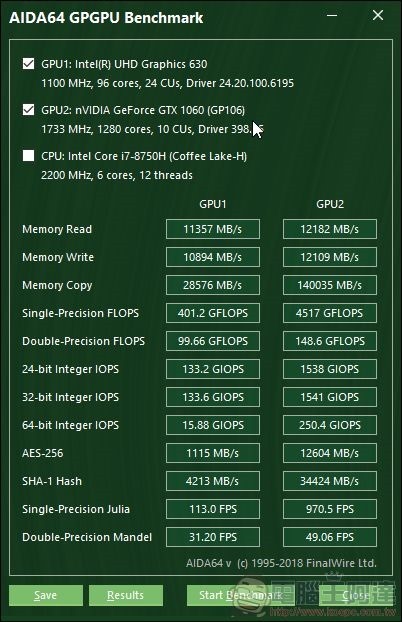Image resolution: width=402 pixels, height=622 pixels.
Task: Click the GPU1 Memory Write value 10894 MB/s
Action: pos(213,257)
